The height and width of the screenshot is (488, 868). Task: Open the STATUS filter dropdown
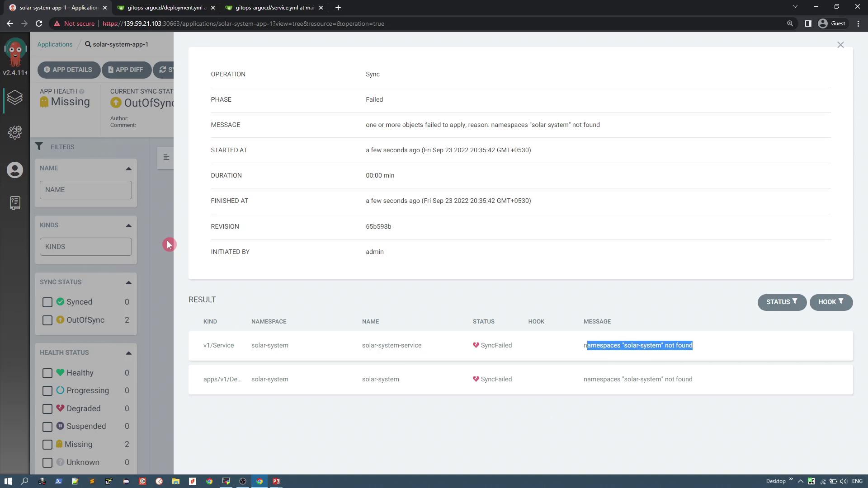tap(782, 302)
